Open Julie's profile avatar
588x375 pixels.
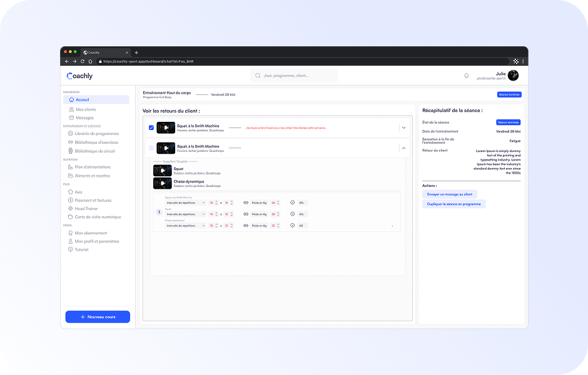click(513, 76)
